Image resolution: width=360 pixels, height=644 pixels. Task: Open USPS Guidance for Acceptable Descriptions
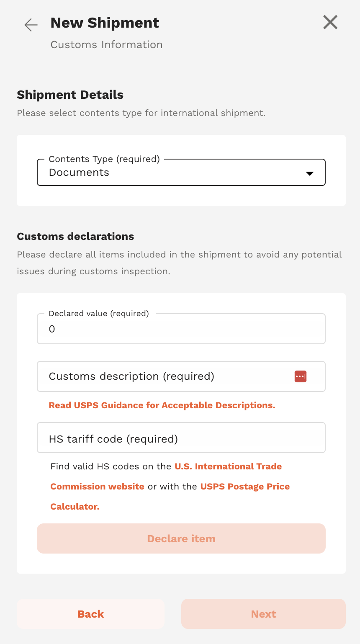162,405
